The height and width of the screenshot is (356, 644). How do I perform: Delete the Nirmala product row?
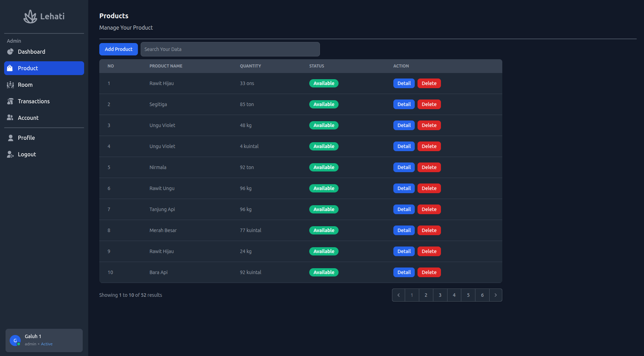(x=429, y=167)
